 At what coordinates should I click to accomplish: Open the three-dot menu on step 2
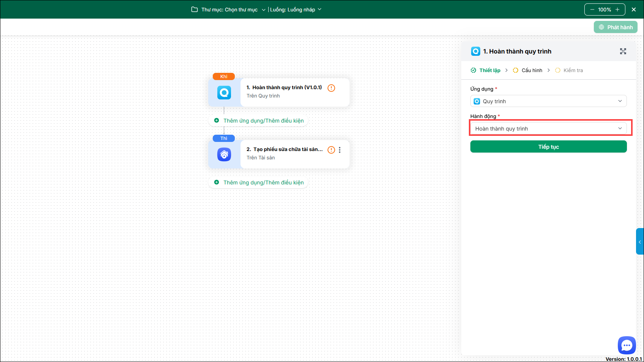click(x=340, y=150)
